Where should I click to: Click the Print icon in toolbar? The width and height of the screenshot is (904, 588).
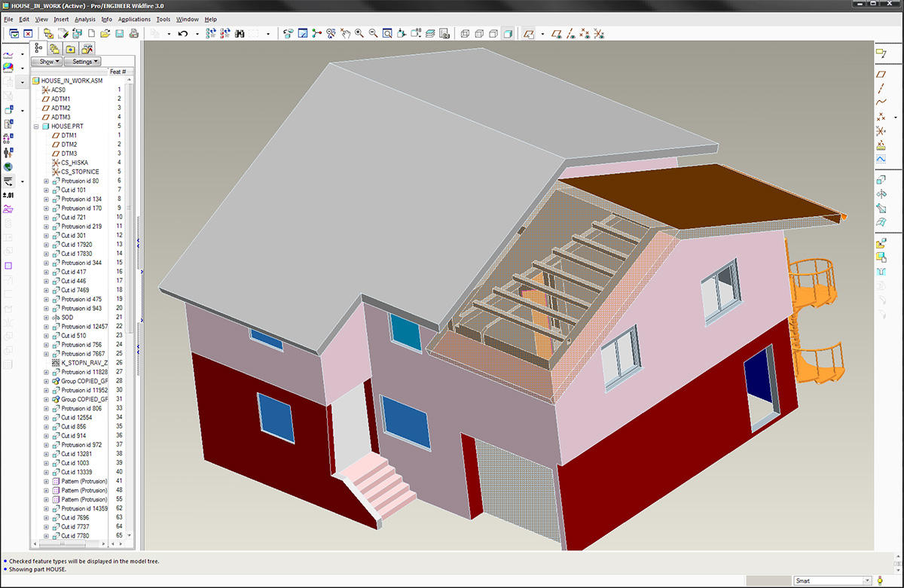coord(133,33)
